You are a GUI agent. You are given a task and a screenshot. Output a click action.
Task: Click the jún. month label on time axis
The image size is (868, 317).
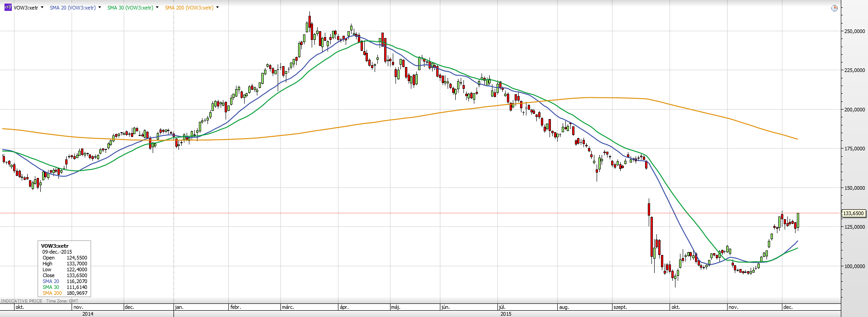click(x=445, y=307)
